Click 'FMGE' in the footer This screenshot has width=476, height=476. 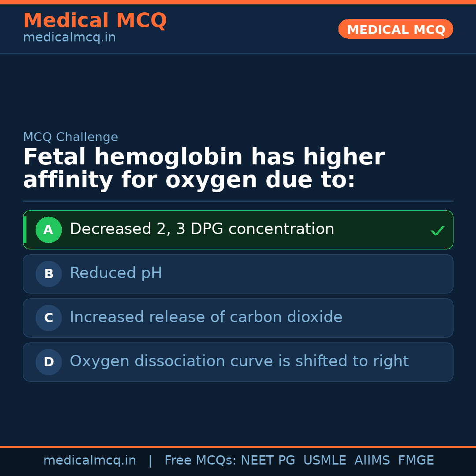click(416, 461)
